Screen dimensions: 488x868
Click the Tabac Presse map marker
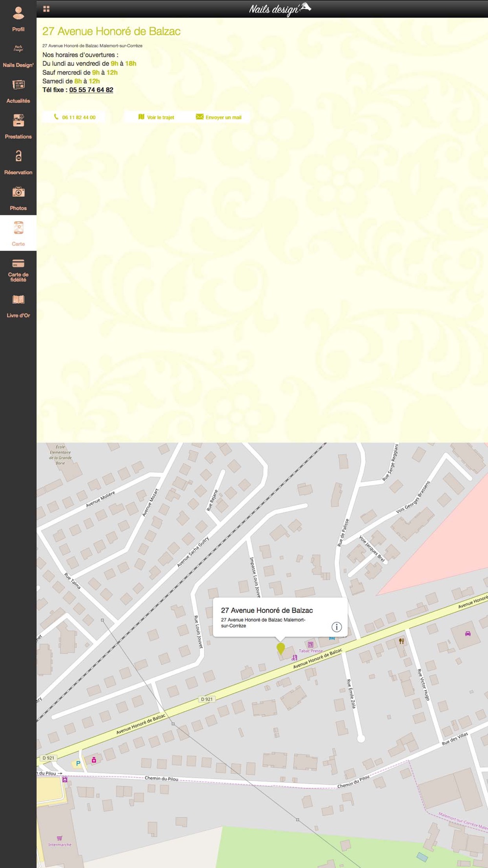point(310,645)
